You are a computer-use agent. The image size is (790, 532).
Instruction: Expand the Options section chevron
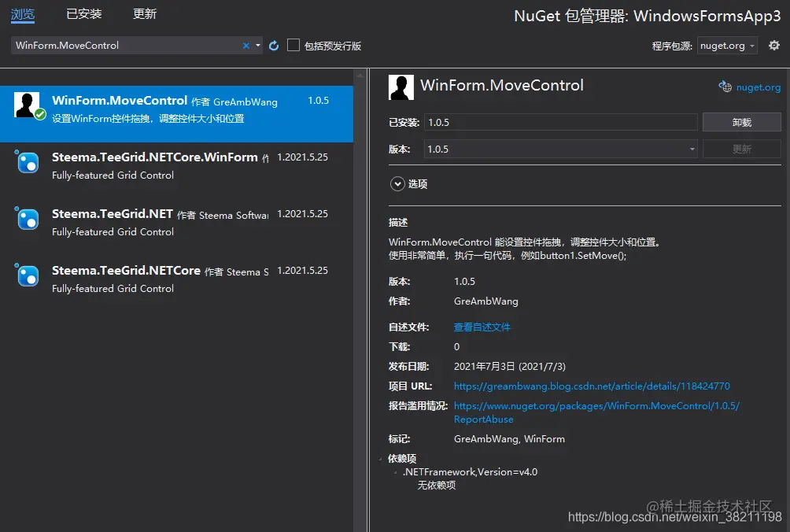[397, 184]
